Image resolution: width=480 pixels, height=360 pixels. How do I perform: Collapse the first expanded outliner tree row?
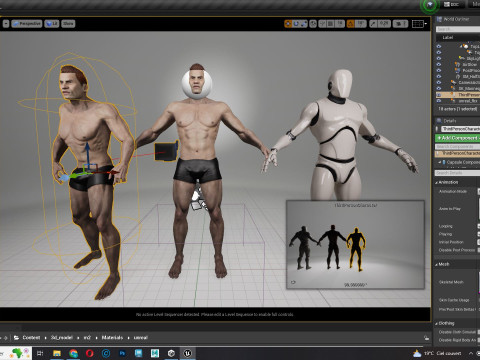pos(462,46)
